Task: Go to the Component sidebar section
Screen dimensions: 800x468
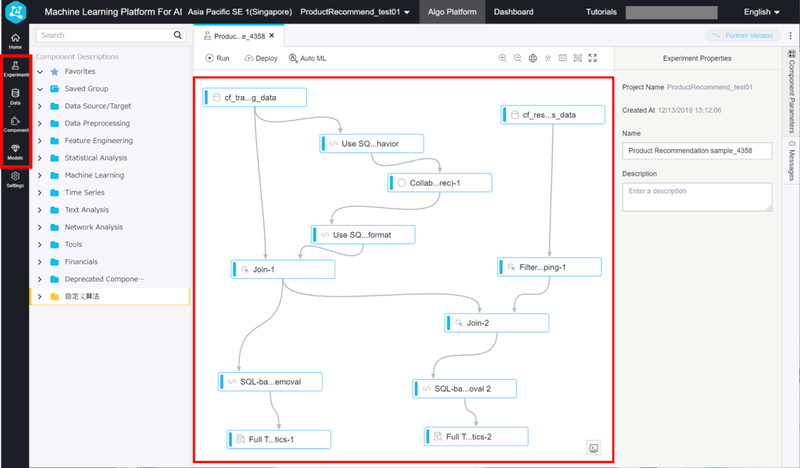Action: coord(15,124)
